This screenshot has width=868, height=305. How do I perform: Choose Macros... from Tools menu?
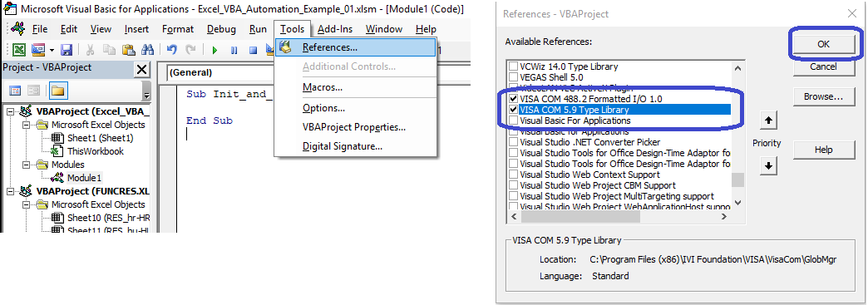[356, 87]
